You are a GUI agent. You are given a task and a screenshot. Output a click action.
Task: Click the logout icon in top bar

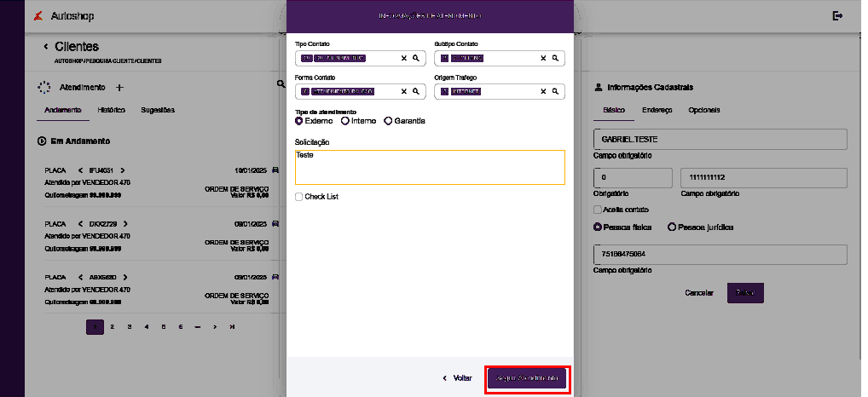click(x=837, y=16)
